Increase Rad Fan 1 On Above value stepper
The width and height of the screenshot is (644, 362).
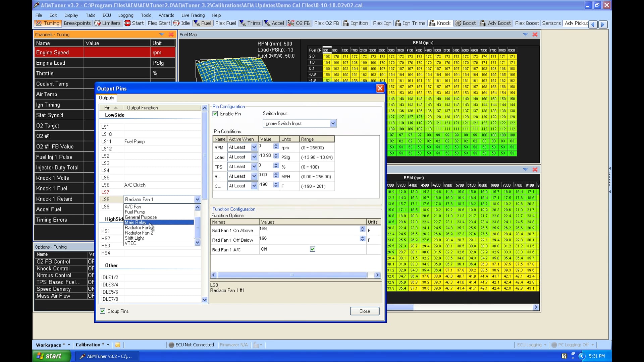click(x=362, y=228)
